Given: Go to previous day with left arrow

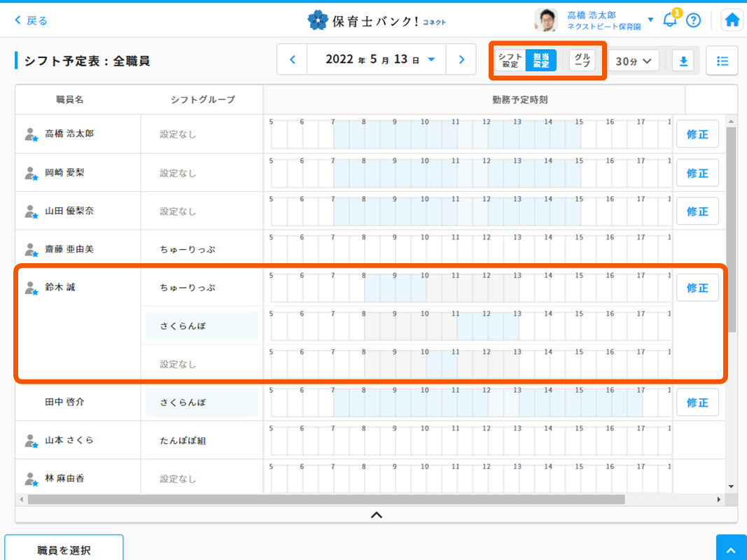Looking at the screenshot, I should point(293,60).
